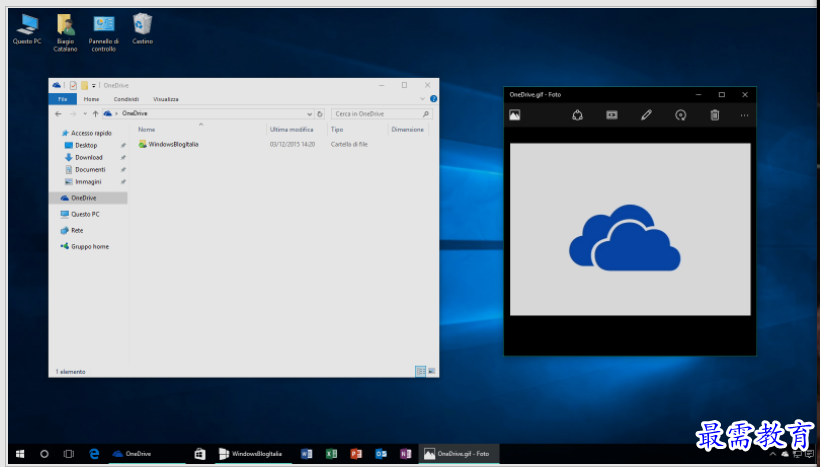The height and width of the screenshot is (467, 820).
Task: Sort by the Dimensione column header
Action: [407, 130]
